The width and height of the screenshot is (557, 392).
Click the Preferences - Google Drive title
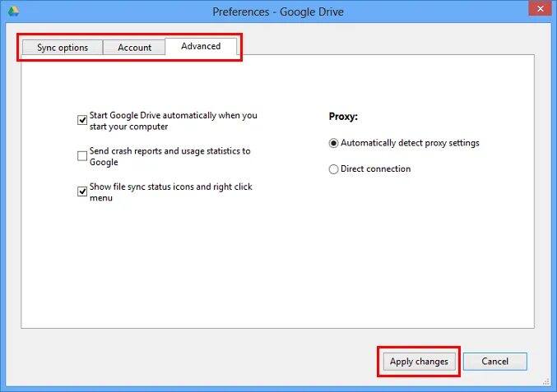click(x=278, y=12)
